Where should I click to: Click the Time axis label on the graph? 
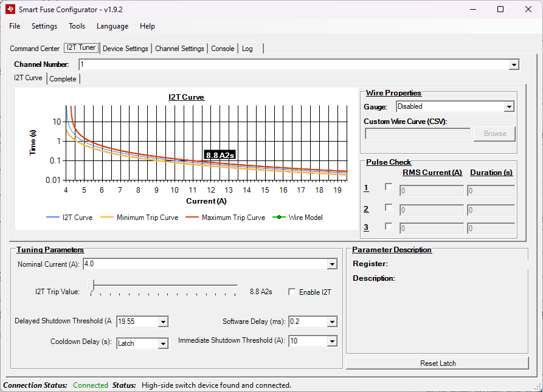click(33, 142)
